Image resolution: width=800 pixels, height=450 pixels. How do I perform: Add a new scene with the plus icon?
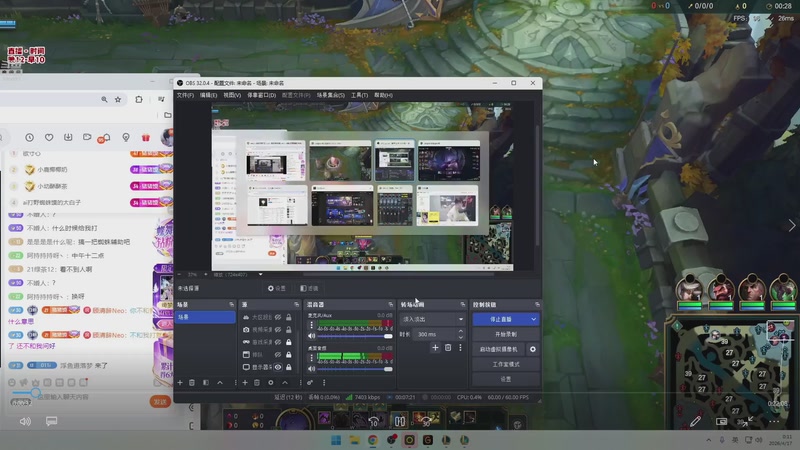tap(180, 382)
